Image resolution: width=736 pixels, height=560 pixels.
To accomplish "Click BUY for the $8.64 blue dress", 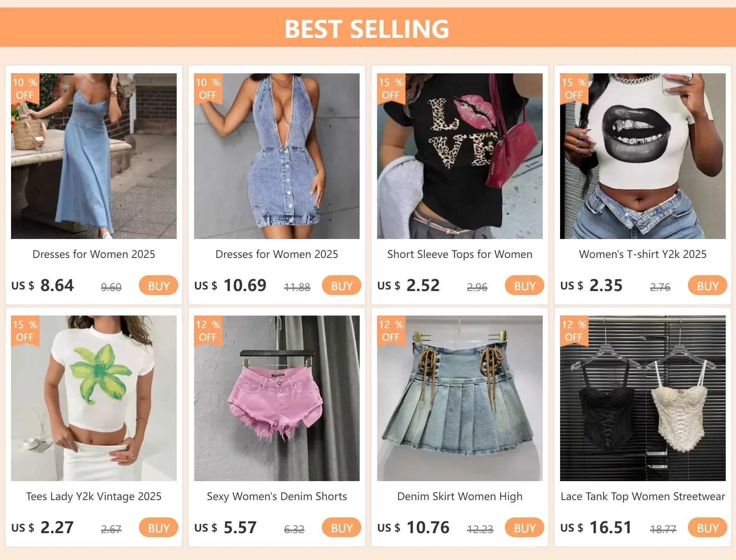I will [158, 286].
